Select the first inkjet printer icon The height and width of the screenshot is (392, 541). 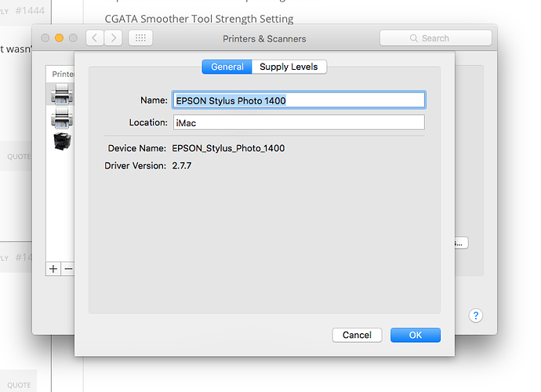(x=60, y=96)
